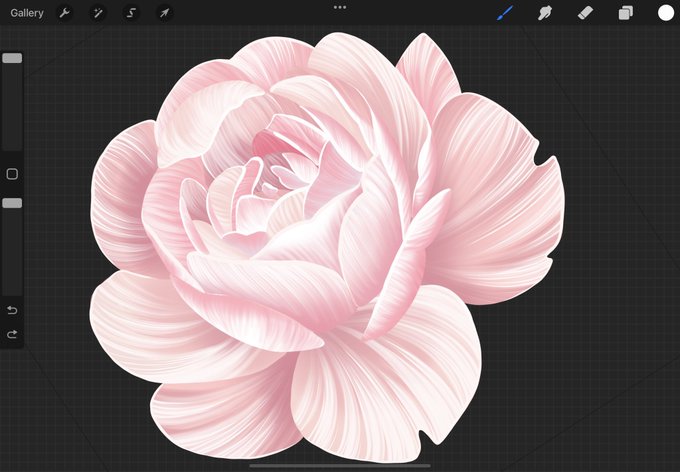Image resolution: width=680 pixels, height=472 pixels.
Task: Open the Adjustments magic wand menu
Action: [x=98, y=13]
